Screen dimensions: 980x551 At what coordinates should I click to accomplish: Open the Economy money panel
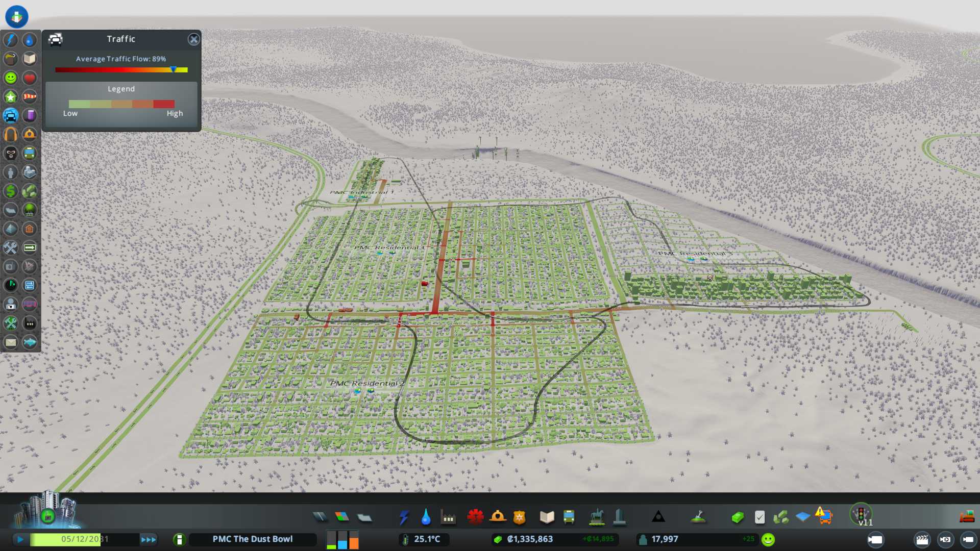737,517
